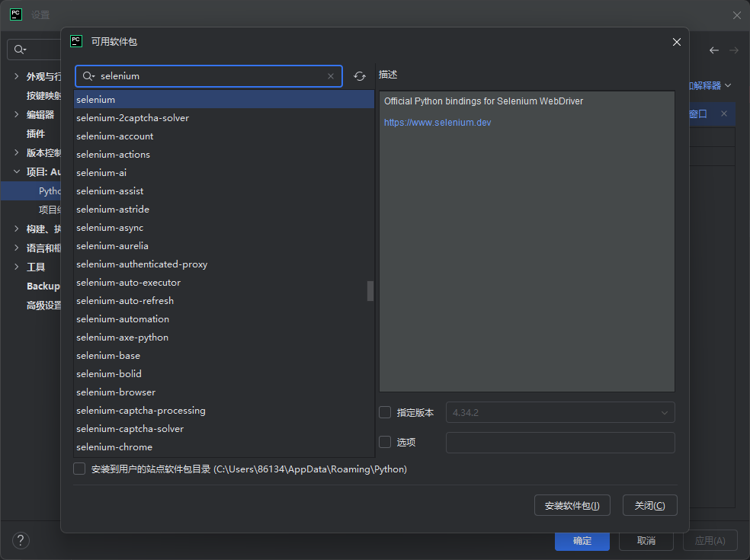The height and width of the screenshot is (560, 750).
Task: Select the Python interpreter settings item
Action: pyautogui.click(x=31, y=190)
